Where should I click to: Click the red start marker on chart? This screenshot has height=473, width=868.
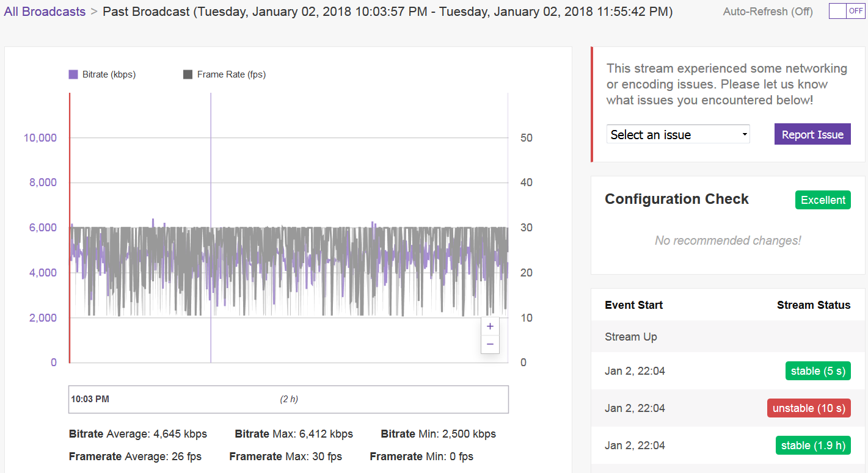click(x=70, y=228)
